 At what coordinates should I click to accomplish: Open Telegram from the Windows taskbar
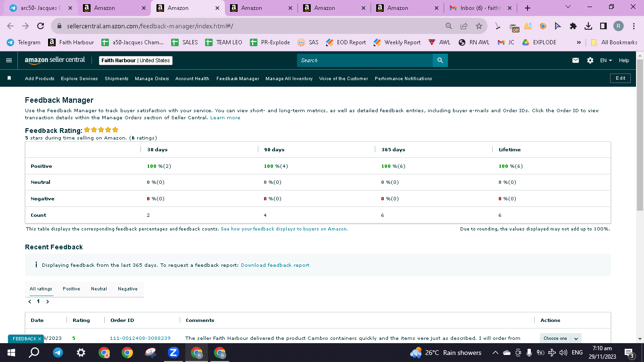click(x=58, y=353)
